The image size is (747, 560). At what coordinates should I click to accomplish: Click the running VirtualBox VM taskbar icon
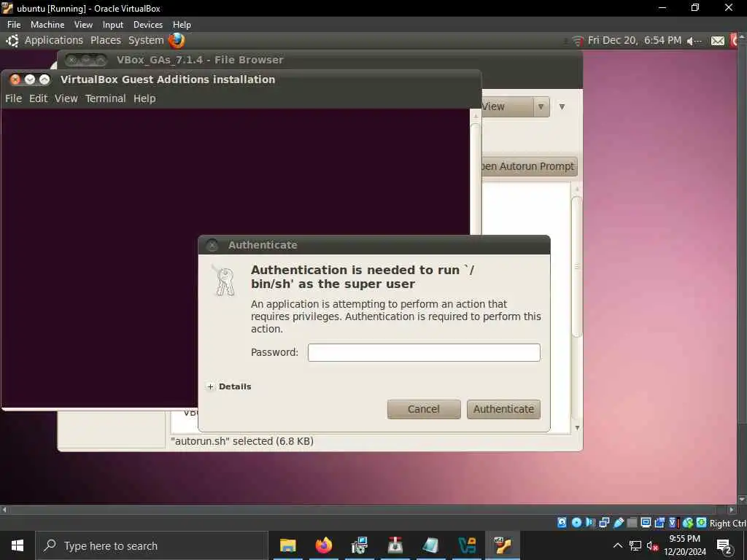[x=503, y=545]
